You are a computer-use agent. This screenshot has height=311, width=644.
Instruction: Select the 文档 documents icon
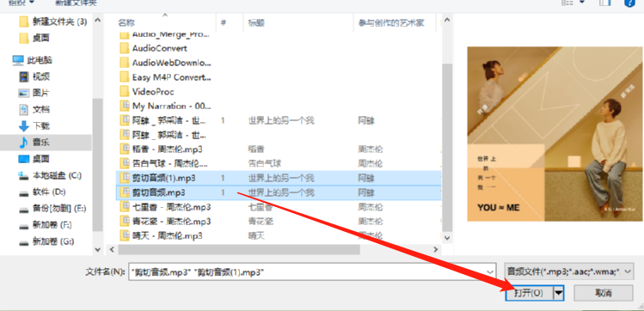(24, 110)
